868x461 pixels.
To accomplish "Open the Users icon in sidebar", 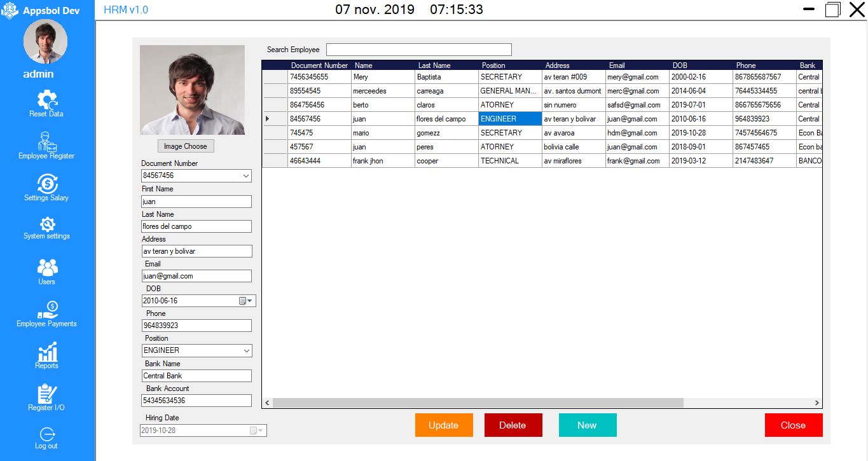I will (47, 267).
